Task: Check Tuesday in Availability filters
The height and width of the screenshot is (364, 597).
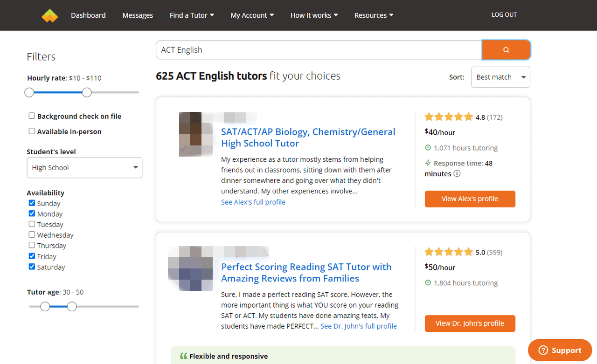Action: 32,224
